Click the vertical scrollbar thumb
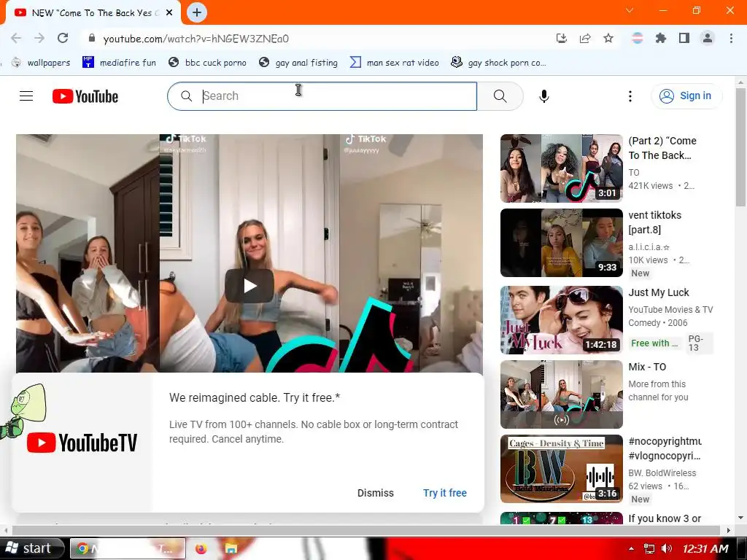Image resolution: width=747 pixels, height=560 pixels. tap(740, 147)
